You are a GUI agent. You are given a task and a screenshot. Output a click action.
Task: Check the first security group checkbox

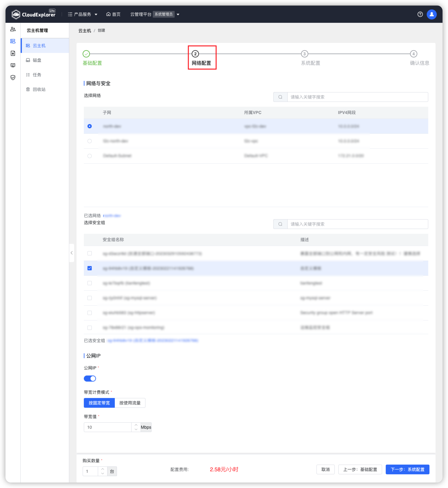click(x=89, y=253)
